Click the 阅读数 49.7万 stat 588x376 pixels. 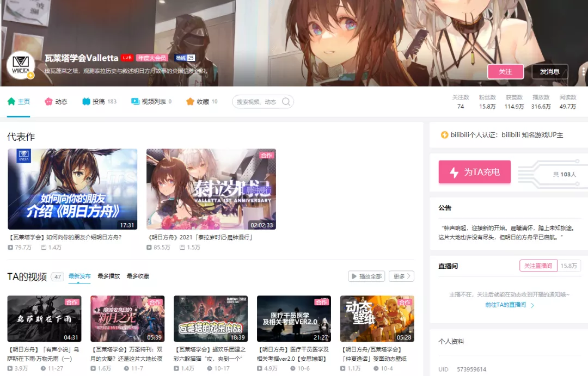(x=568, y=102)
